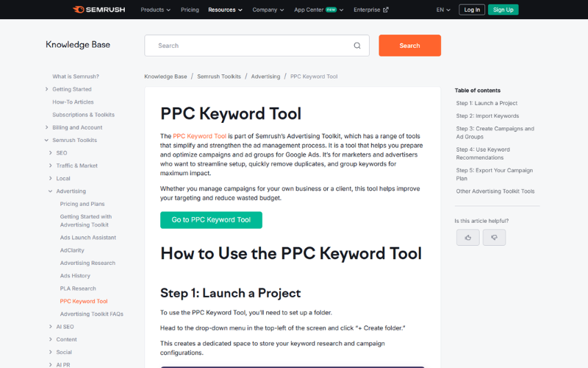
Task: Open Subscriptions & Toolkits in sidebar
Action: (x=83, y=115)
